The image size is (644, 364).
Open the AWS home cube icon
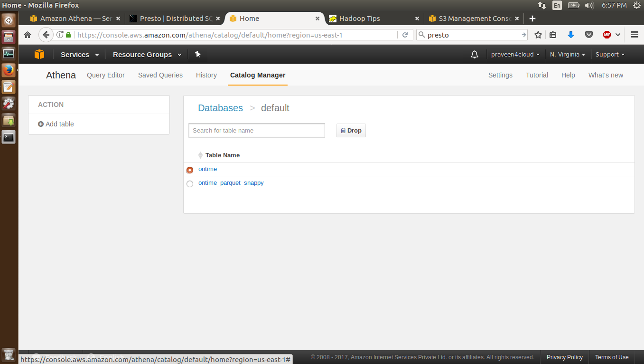coord(39,54)
